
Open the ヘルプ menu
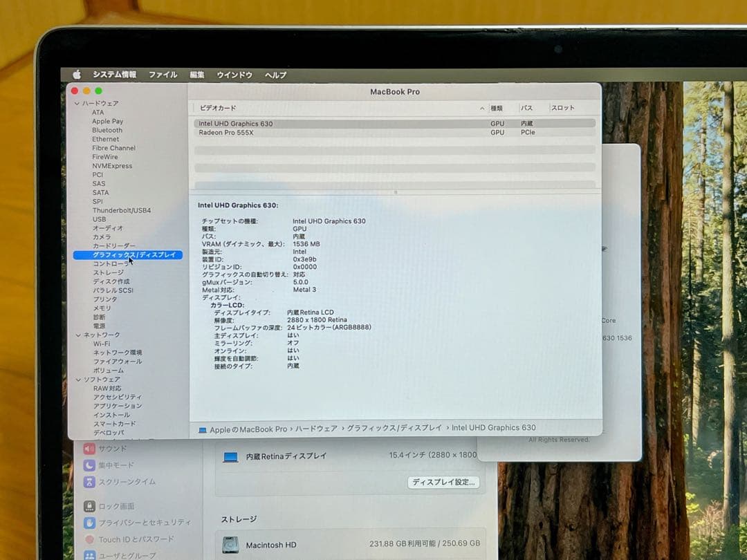(275, 75)
